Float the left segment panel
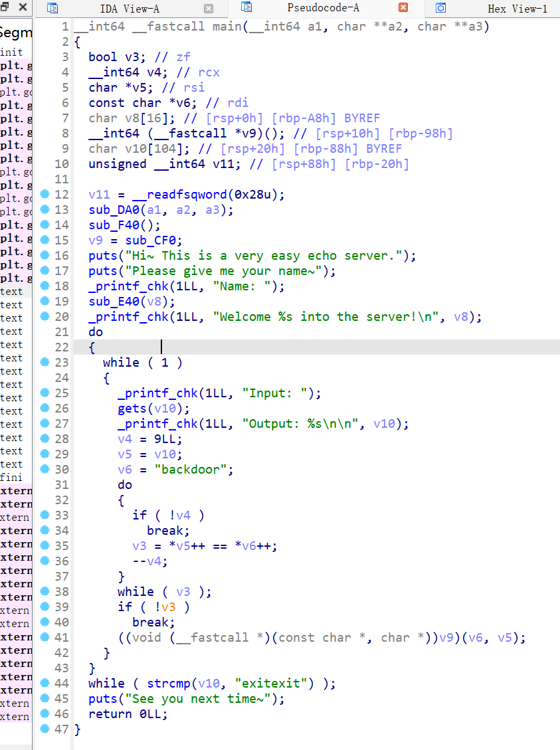This screenshot has width=560, height=750. 5,8
